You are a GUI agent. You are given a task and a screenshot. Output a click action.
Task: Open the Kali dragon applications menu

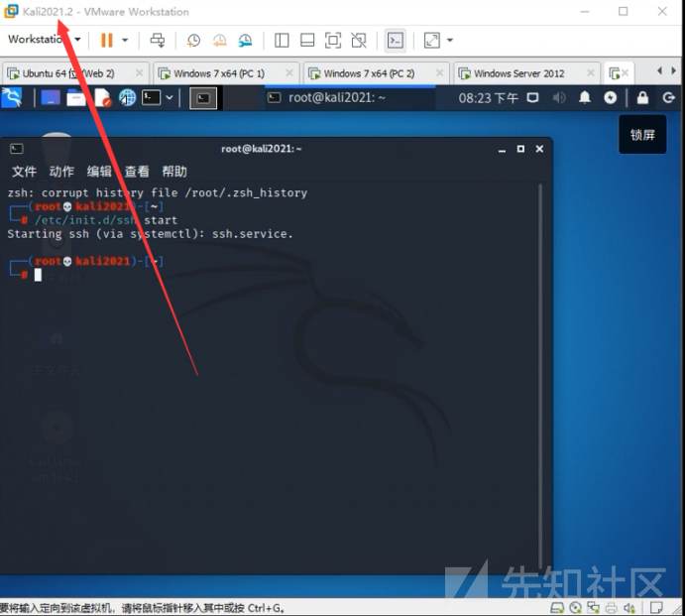pyautogui.click(x=12, y=97)
